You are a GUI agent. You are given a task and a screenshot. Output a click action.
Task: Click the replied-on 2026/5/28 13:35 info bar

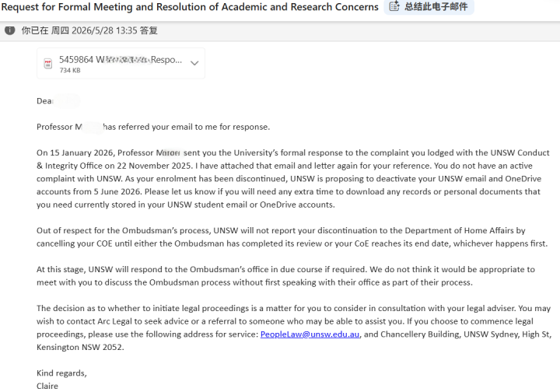click(280, 30)
